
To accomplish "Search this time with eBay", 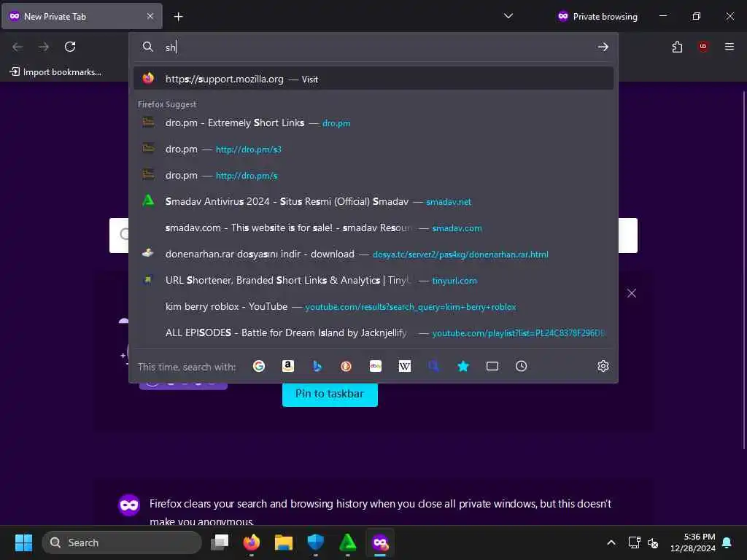I will pos(376,366).
